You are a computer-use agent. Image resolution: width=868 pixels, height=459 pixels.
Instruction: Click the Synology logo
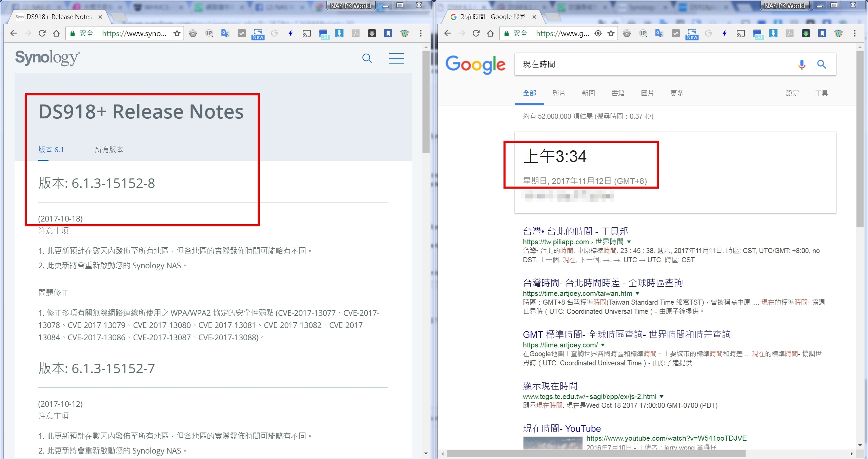47,58
